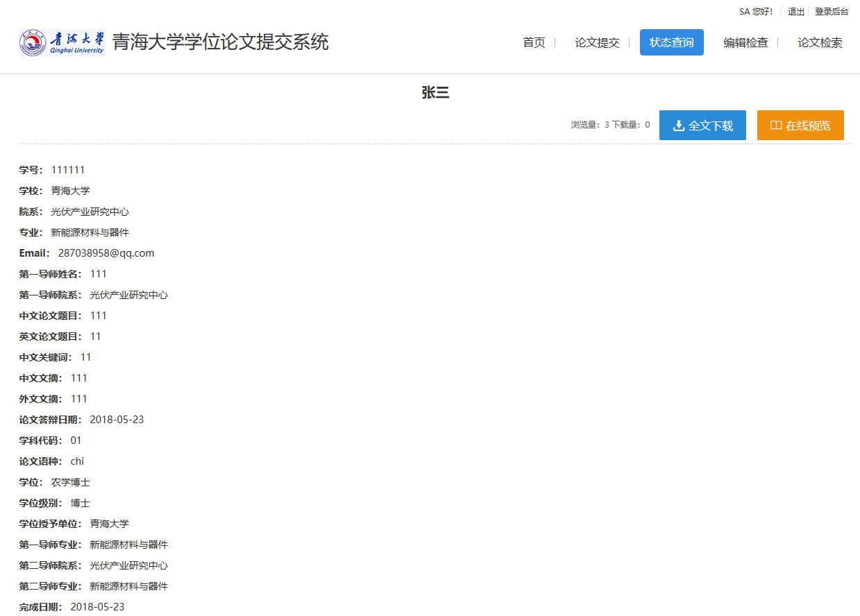Click the Qinghai University logo
This screenshot has width=860, height=616.
click(62, 43)
